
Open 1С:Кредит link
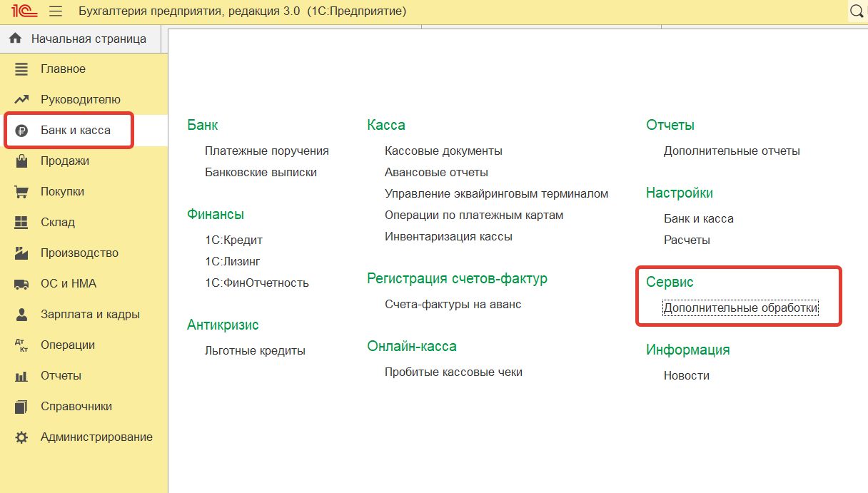pyautogui.click(x=233, y=240)
